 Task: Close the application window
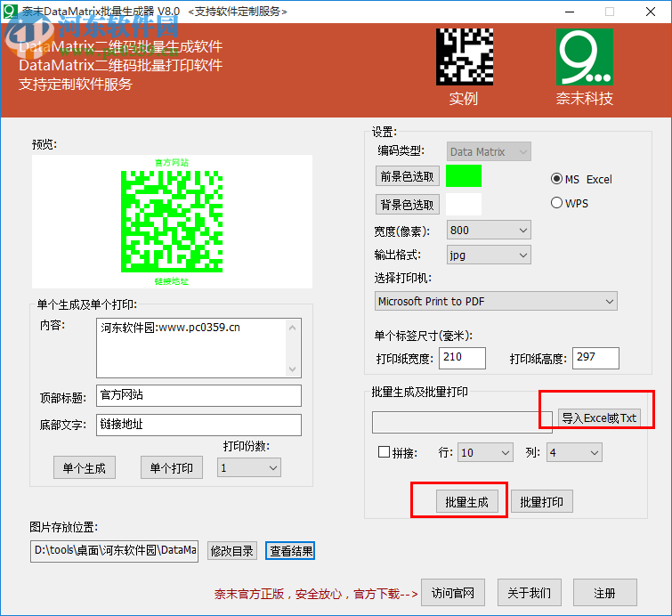[650, 12]
